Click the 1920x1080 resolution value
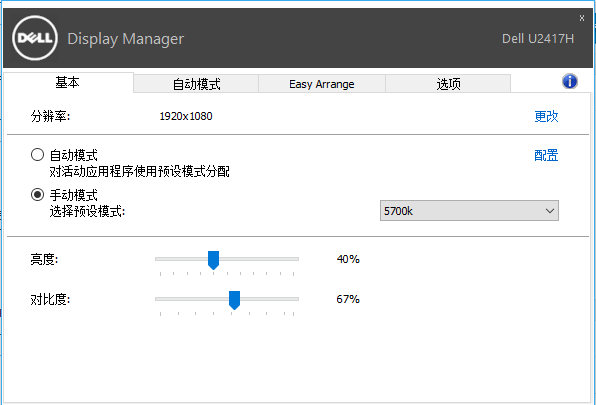Screen dimensions: 596x405 [x=186, y=116]
